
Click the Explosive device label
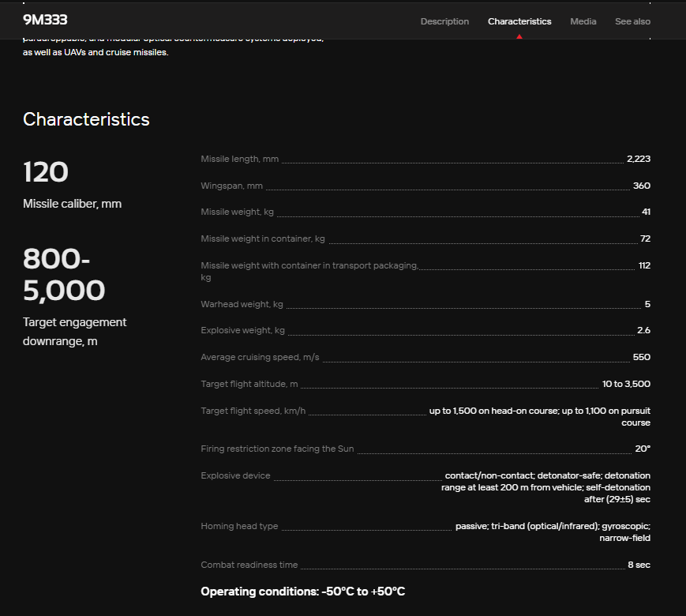click(235, 476)
